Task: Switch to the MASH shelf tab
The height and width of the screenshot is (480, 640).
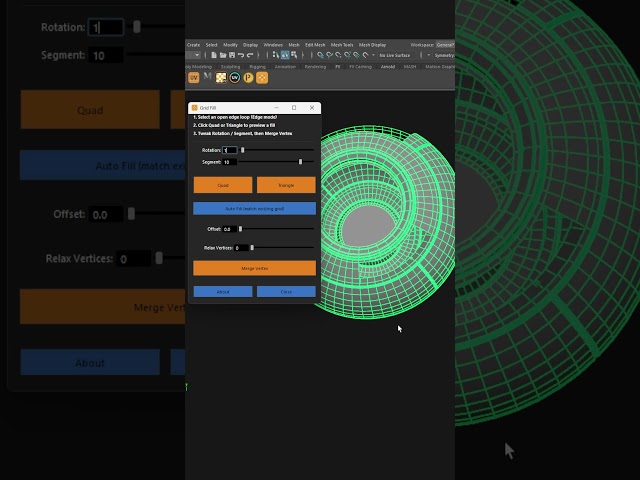Action: pyautogui.click(x=410, y=67)
